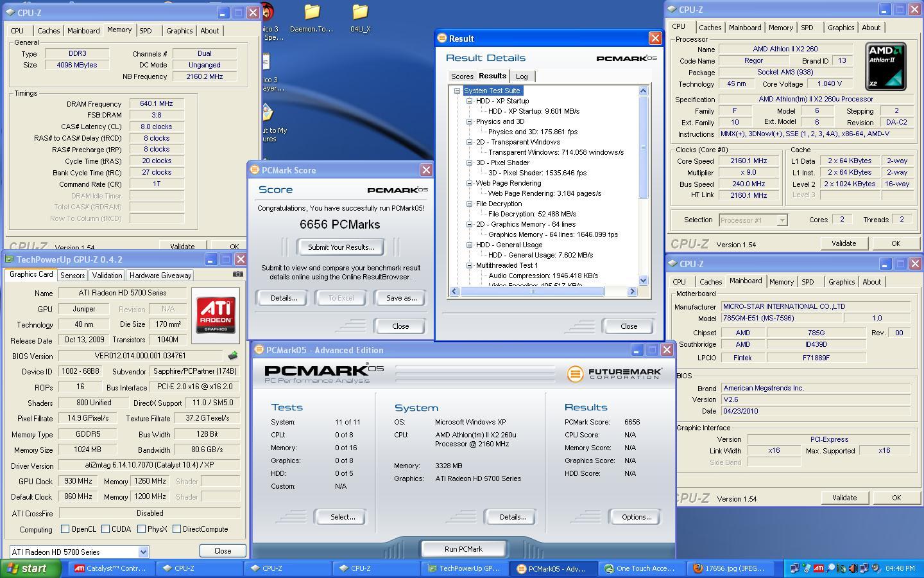
Task: Open the 04U_X desktop folder
Action: pyautogui.click(x=360, y=19)
